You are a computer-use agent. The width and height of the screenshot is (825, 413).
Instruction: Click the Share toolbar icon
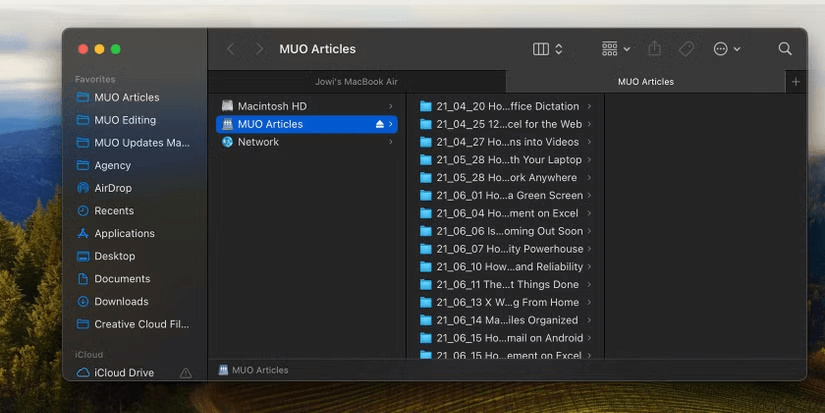(x=654, y=48)
